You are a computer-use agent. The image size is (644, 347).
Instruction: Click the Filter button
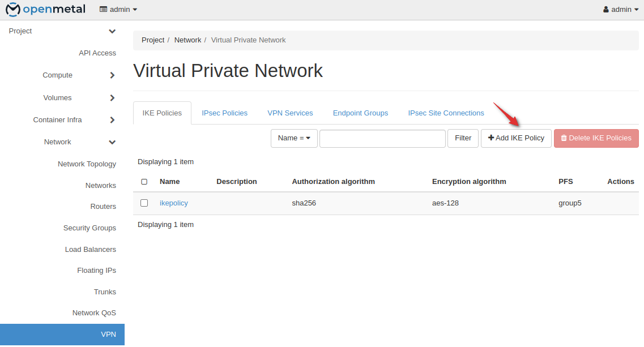tap(463, 138)
